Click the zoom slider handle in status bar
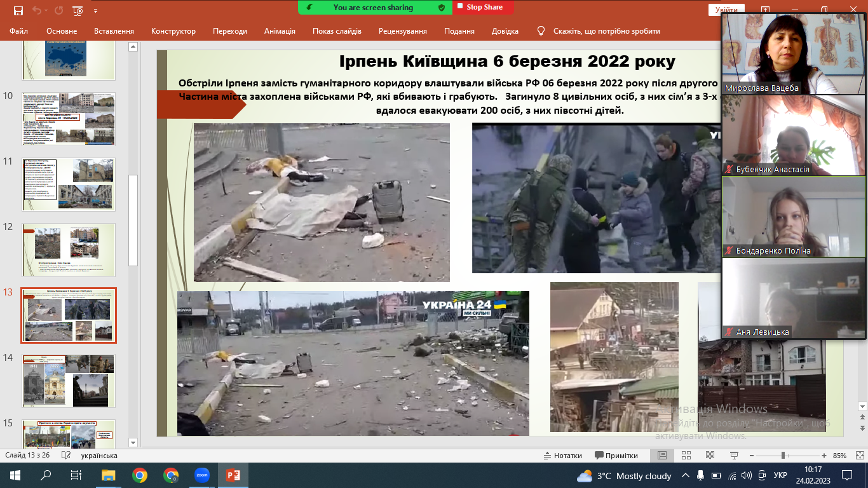 [783, 456]
